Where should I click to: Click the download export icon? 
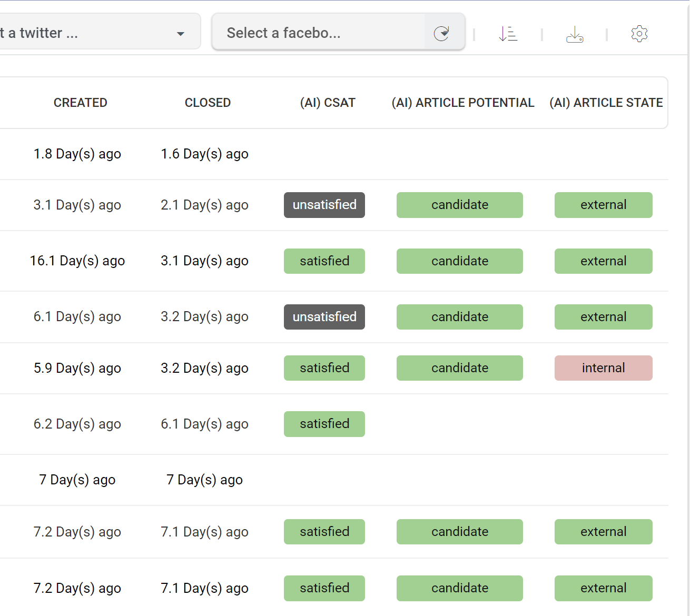(574, 34)
